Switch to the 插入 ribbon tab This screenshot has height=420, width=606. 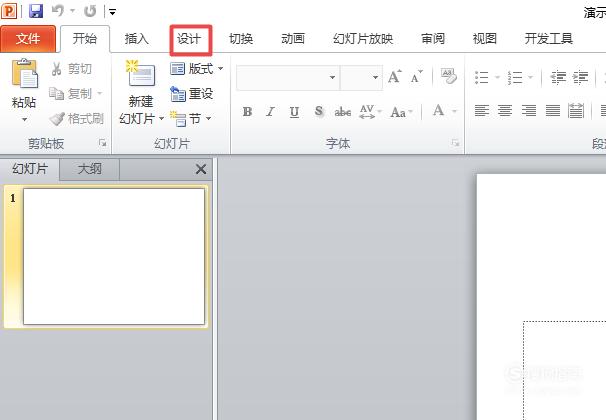(136, 39)
